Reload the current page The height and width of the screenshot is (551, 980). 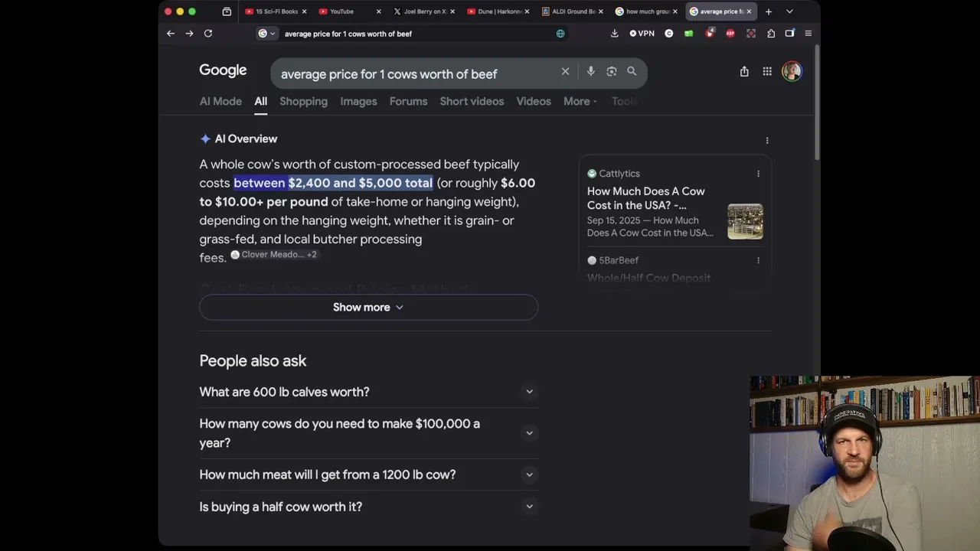(x=208, y=34)
